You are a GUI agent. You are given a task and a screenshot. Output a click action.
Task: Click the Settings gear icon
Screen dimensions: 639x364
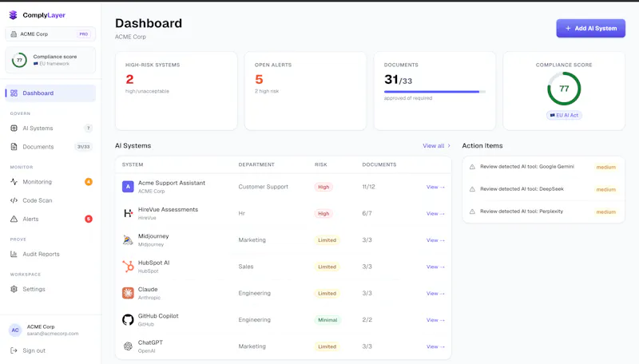14,289
